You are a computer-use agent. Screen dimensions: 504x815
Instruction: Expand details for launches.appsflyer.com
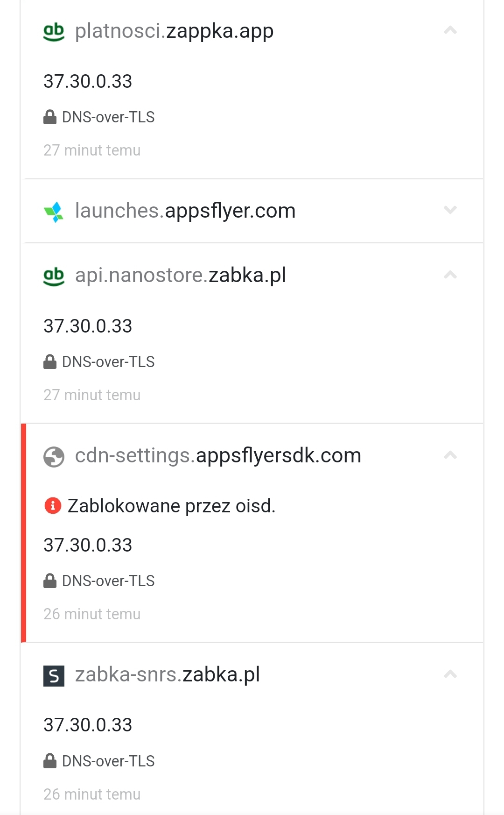[x=449, y=211]
